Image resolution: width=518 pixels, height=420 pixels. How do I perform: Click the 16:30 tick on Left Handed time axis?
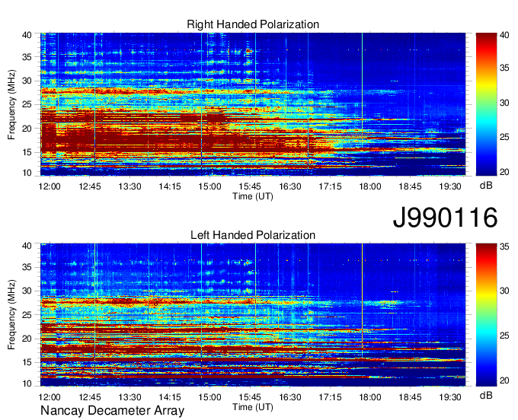290,397
